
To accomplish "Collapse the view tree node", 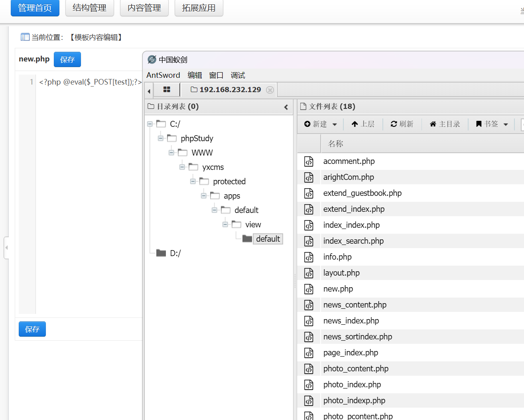I will coord(225,225).
